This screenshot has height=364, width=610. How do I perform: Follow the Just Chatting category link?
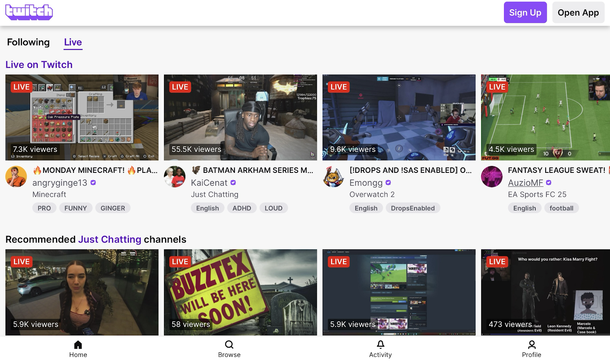[x=110, y=239]
